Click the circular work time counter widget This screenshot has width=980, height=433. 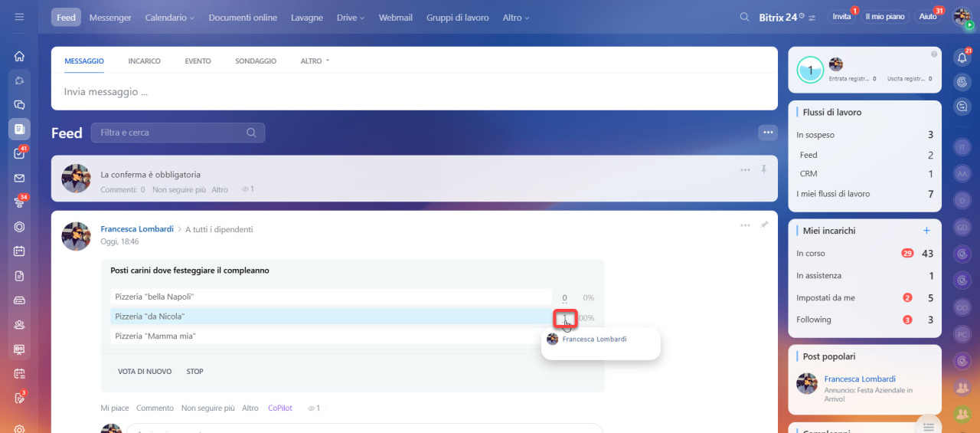810,70
